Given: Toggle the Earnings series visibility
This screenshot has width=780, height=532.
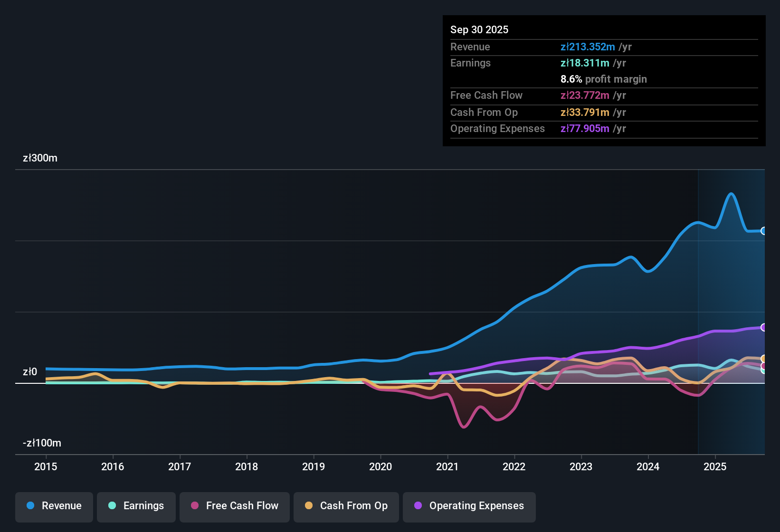Looking at the screenshot, I should (136, 506).
